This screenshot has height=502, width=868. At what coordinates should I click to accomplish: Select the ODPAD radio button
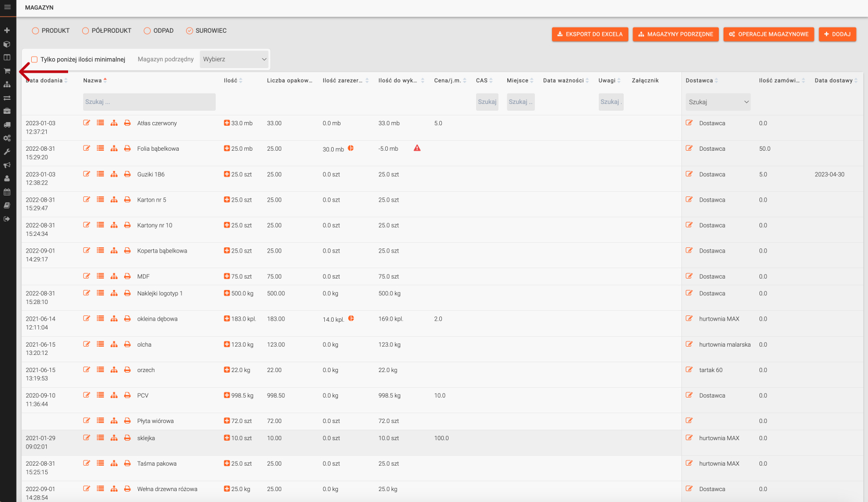[147, 31]
